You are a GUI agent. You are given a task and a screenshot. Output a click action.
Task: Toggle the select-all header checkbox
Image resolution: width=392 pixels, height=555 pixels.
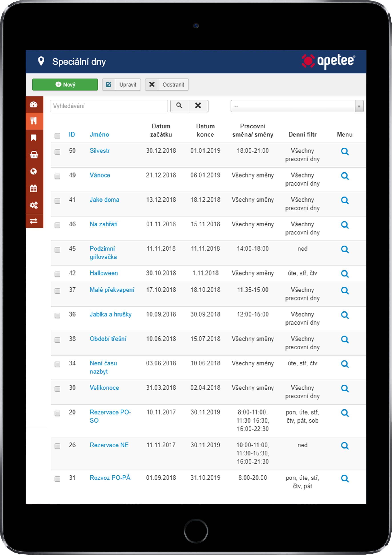click(x=57, y=136)
